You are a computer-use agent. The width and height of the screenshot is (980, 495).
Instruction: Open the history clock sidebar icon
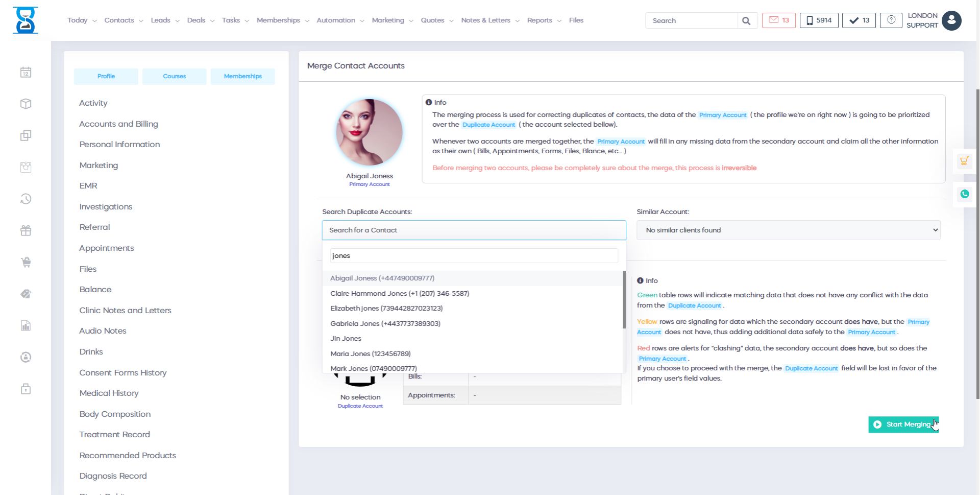(x=26, y=199)
